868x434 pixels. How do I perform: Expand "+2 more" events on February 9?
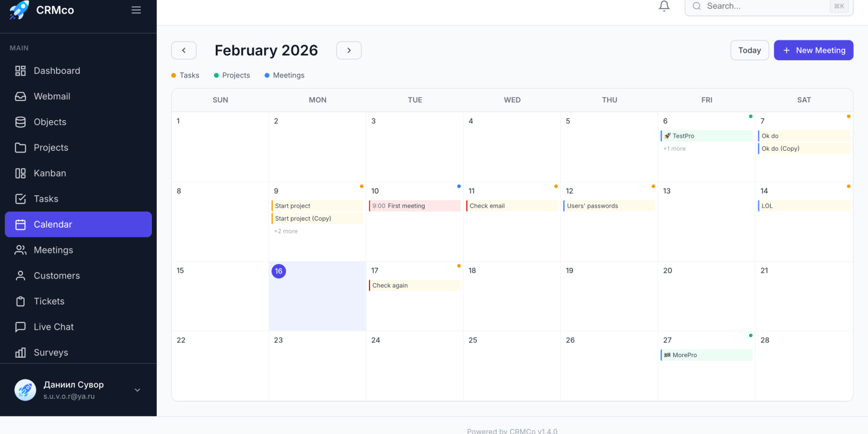pos(286,231)
